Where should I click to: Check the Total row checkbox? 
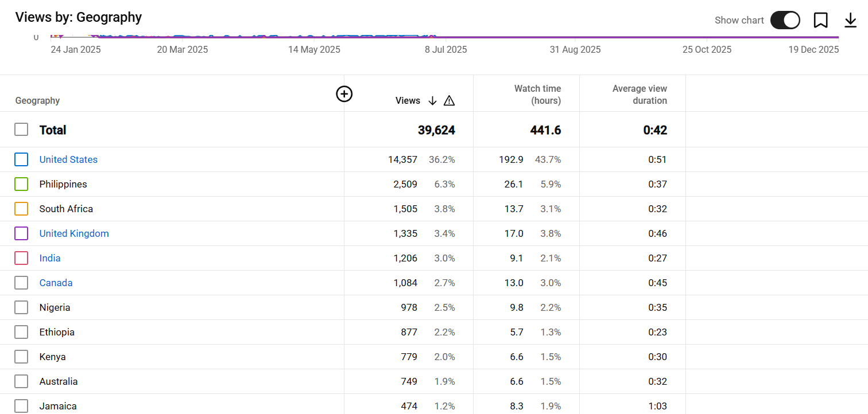21,130
